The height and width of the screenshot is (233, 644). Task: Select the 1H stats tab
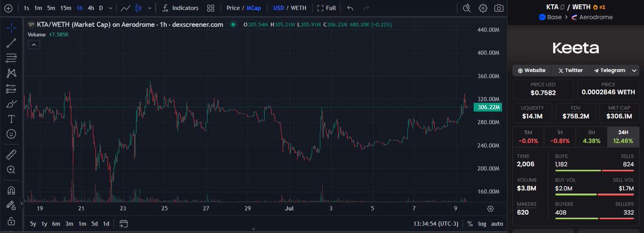tap(560, 137)
